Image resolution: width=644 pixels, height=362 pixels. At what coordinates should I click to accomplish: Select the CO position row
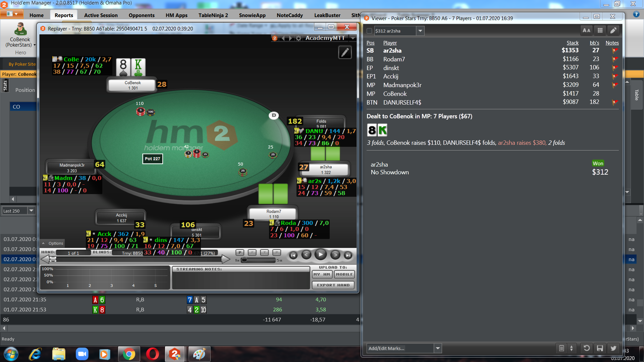[x=23, y=107]
